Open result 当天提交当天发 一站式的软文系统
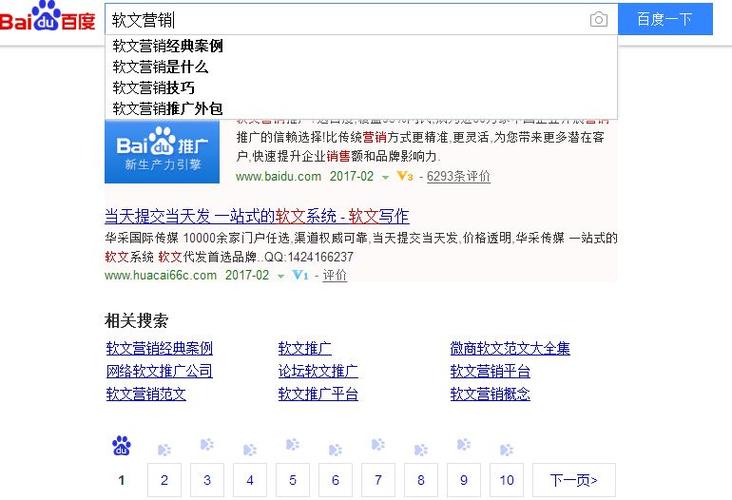The image size is (732, 500). 257,216
